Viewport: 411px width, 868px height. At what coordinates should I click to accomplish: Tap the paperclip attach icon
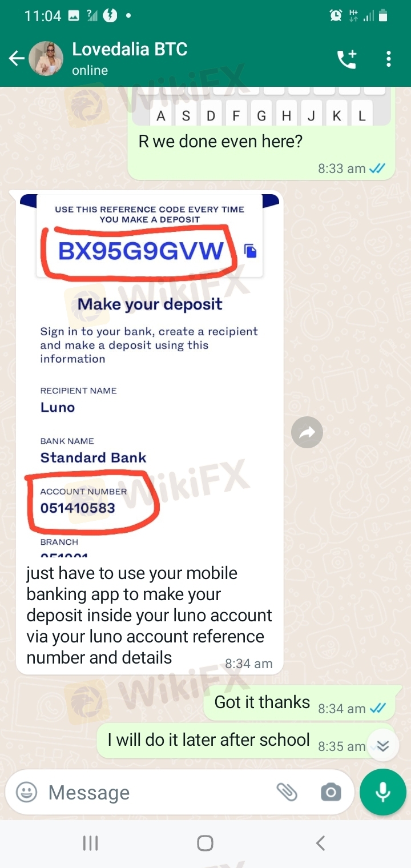pos(287,792)
